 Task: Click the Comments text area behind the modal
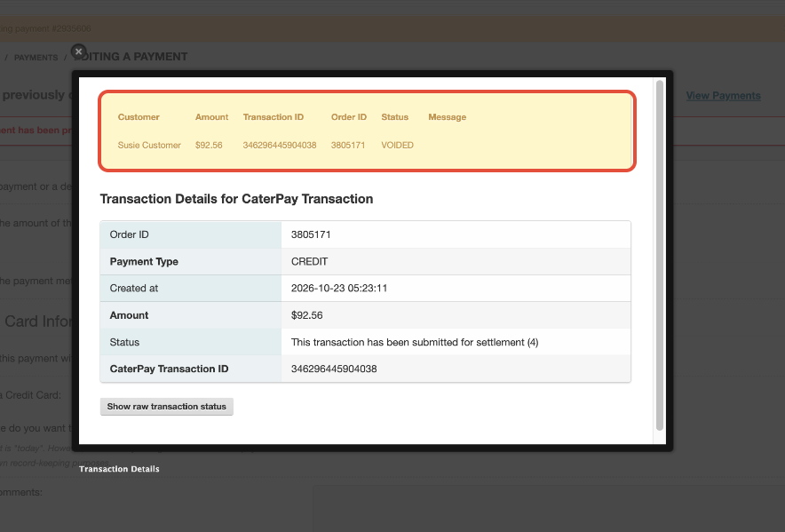549,508
